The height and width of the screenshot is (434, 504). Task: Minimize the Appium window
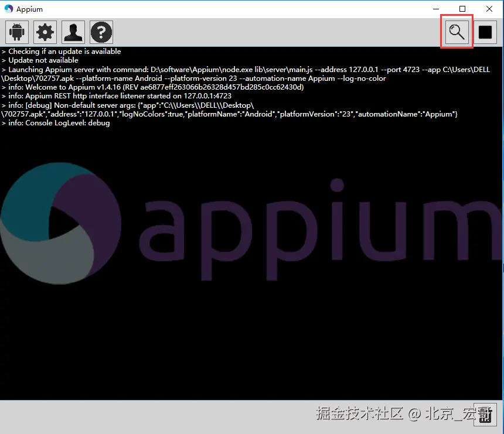click(x=436, y=9)
